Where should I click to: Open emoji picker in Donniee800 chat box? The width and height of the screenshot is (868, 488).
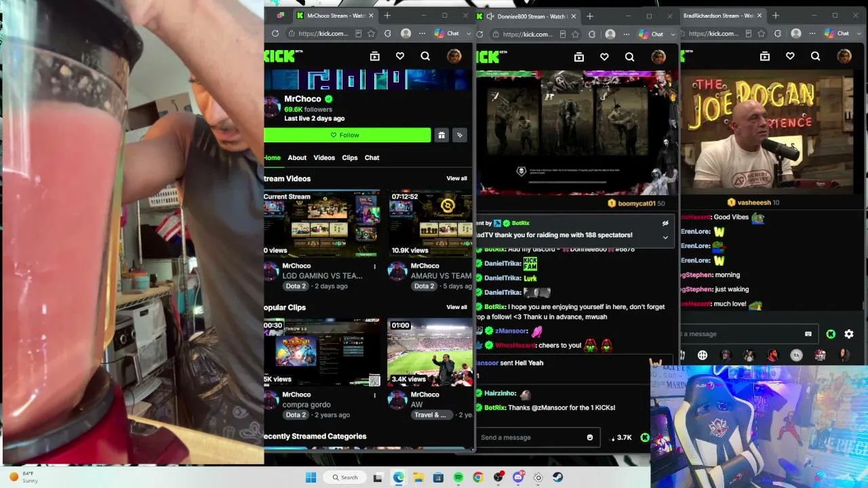[x=589, y=437]
